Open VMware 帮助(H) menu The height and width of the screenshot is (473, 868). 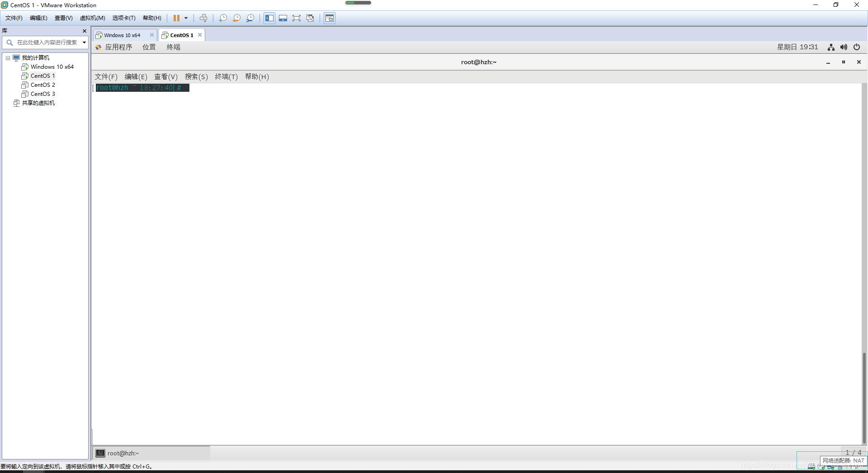tap(152, 18)
